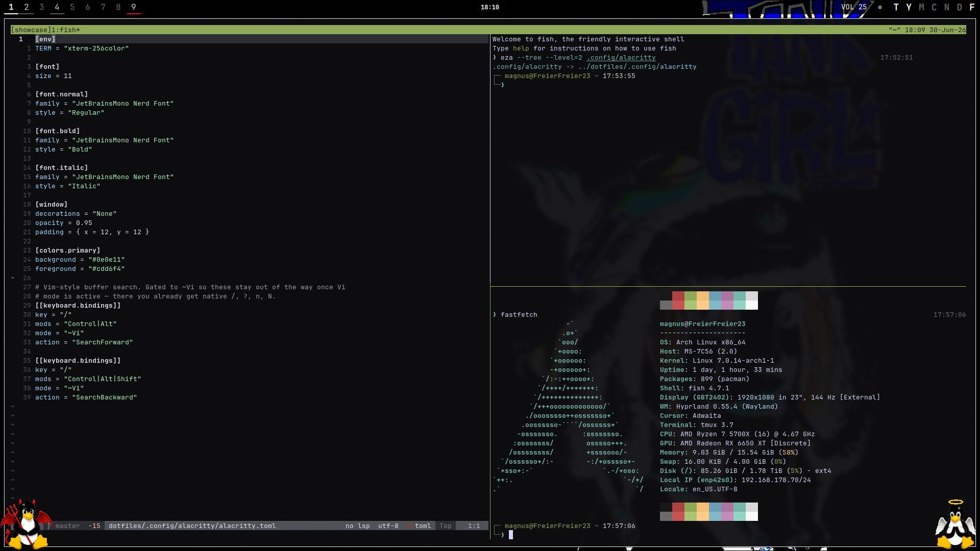Click the git branch icon beside master
Screen dimensions: 980x551
(50, 526)
